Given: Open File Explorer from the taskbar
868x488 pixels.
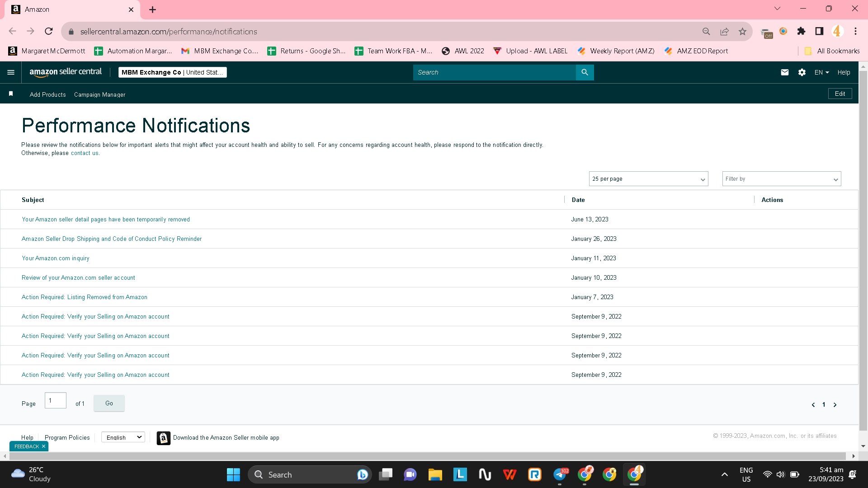Looking at the screenshot, I should point(435,474).
